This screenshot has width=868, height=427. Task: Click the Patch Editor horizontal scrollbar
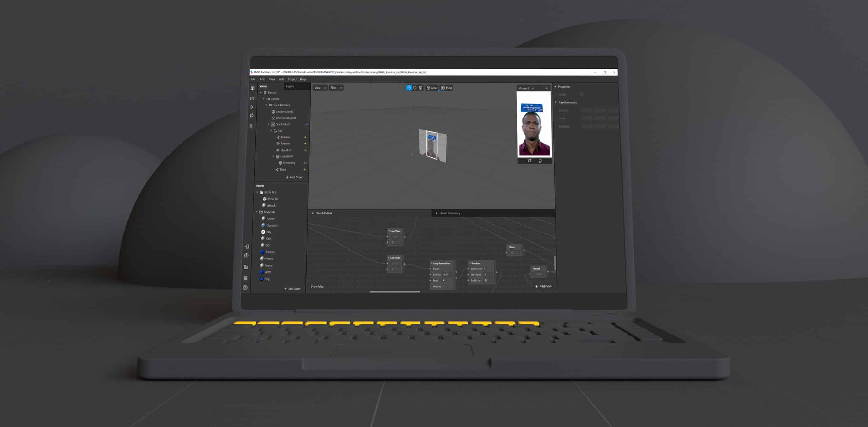click(395, 291)
